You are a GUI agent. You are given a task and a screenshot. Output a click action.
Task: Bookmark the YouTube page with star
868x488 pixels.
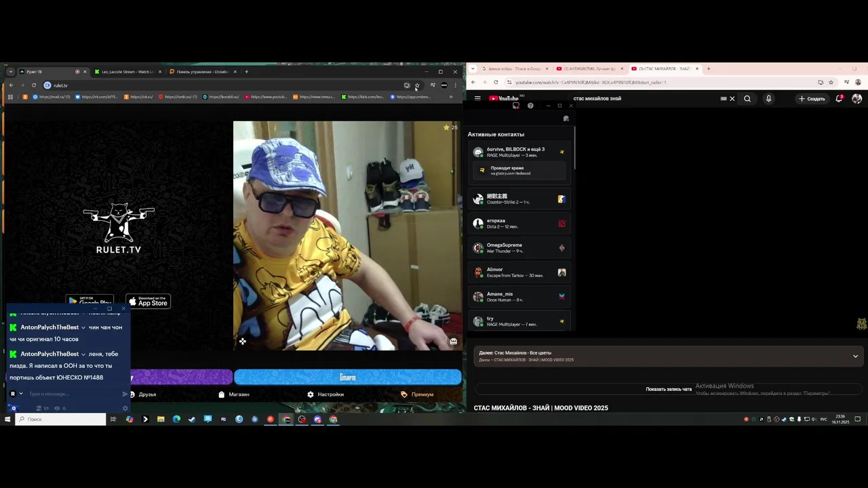(x=831, y=83)
